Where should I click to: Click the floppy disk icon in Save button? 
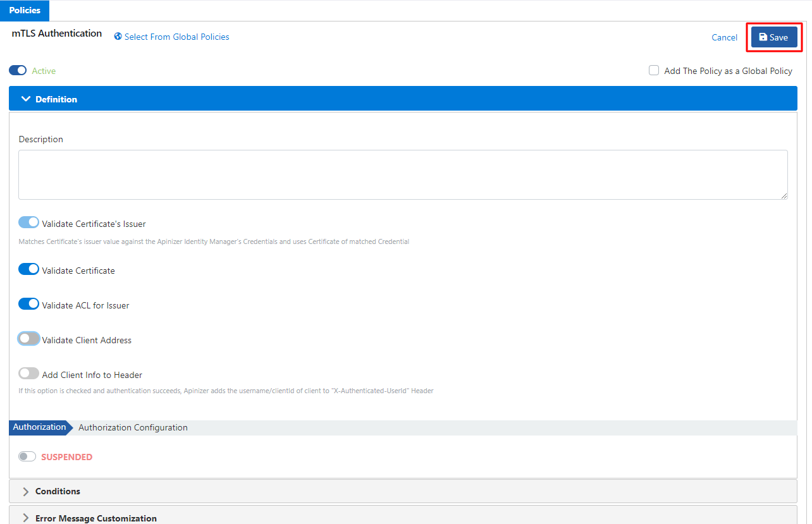pyautogui.click(x=763, y=37)
